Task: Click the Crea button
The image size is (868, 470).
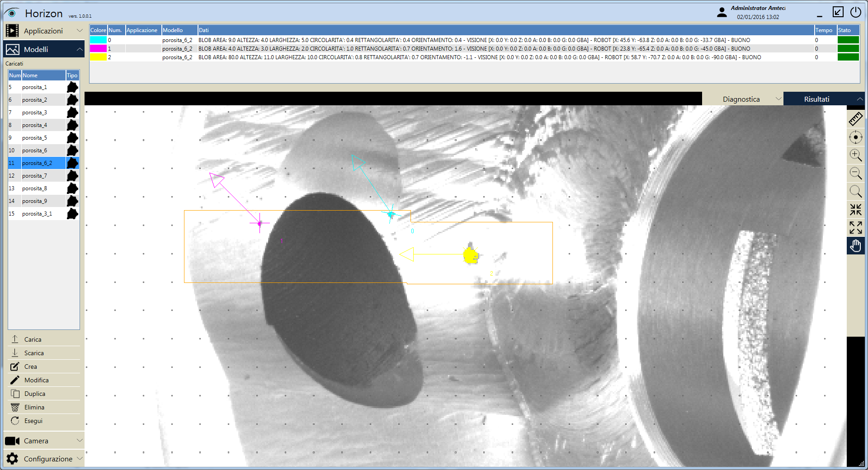Action: coord(44,366)
